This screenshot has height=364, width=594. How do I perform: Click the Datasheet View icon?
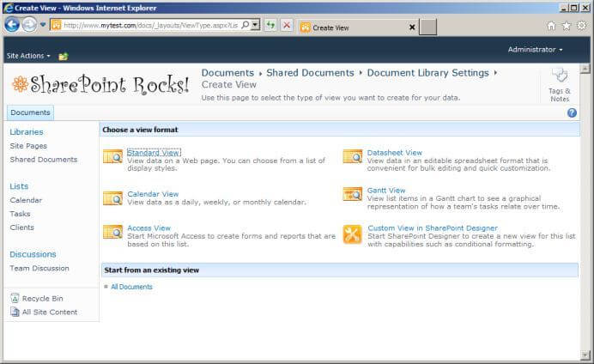[353, 156]
